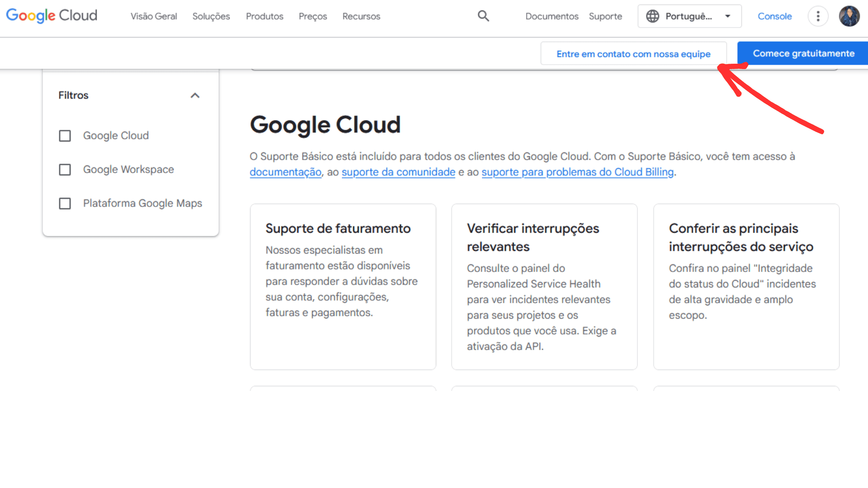The width and height of the screenshot is (868, 488).
Task: Collapse the Filtros panel chevron
Action: [x=195, y=95]
